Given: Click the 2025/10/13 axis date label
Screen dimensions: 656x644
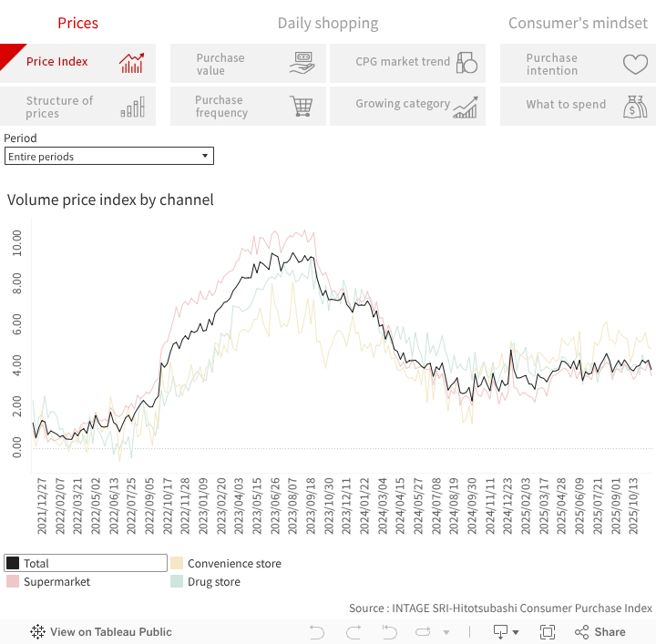Looking at the screenshot, I should 633,506.
